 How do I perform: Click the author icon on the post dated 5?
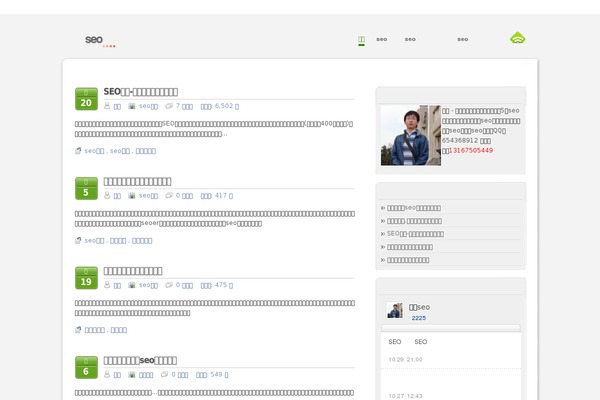click(x=107, y=195)
